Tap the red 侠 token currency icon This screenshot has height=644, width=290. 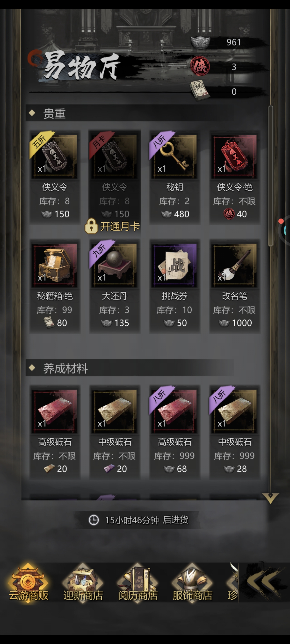click(200, 67)
